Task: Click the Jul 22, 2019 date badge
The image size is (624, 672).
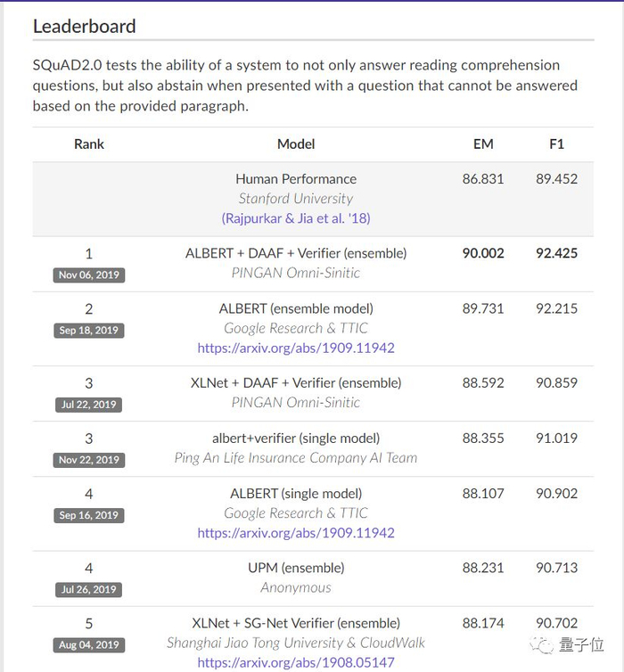Action: pos(89,404)
